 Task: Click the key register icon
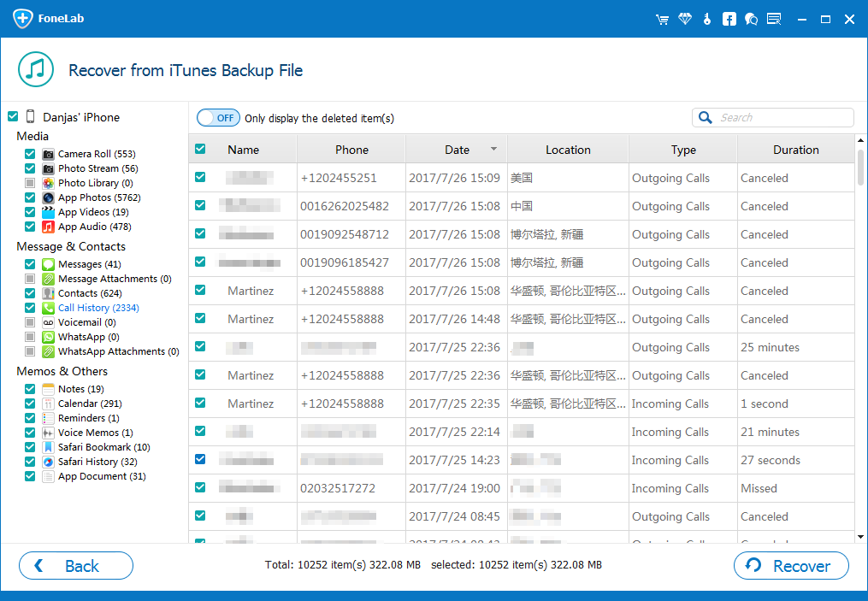point(706,19)
